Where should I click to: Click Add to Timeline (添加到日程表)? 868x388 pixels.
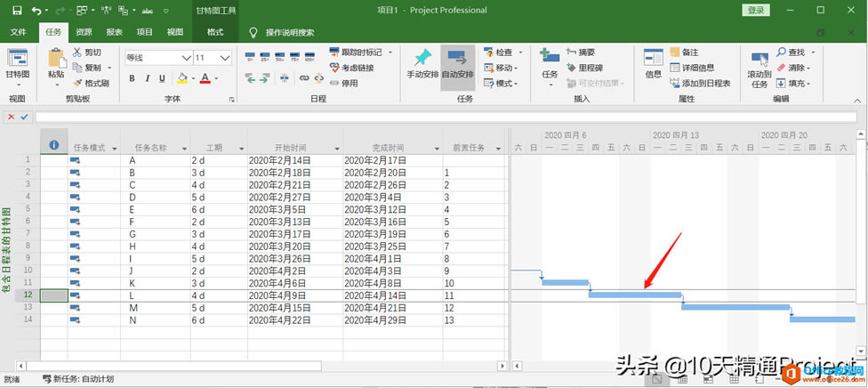pos(699,83)
